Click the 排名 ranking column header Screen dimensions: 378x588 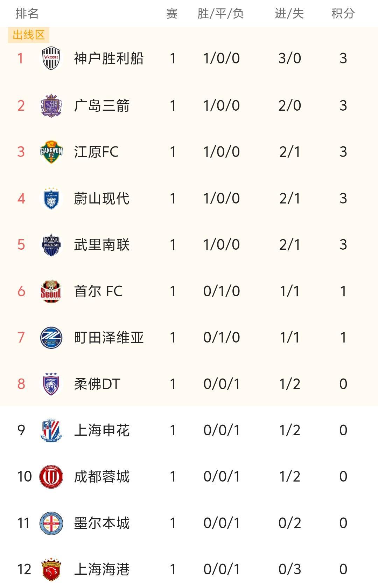(27, 14)
